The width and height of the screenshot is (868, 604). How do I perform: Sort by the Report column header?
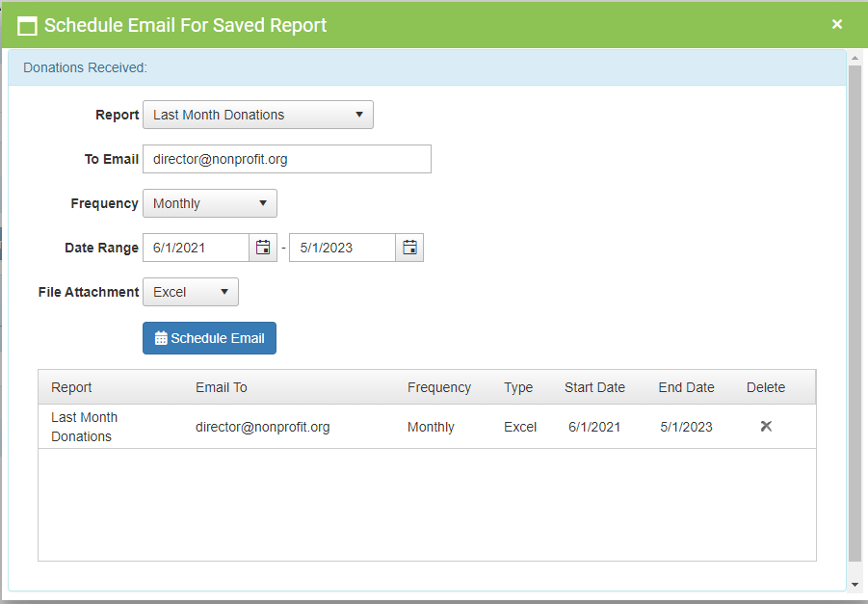click(x=71, y=387)
